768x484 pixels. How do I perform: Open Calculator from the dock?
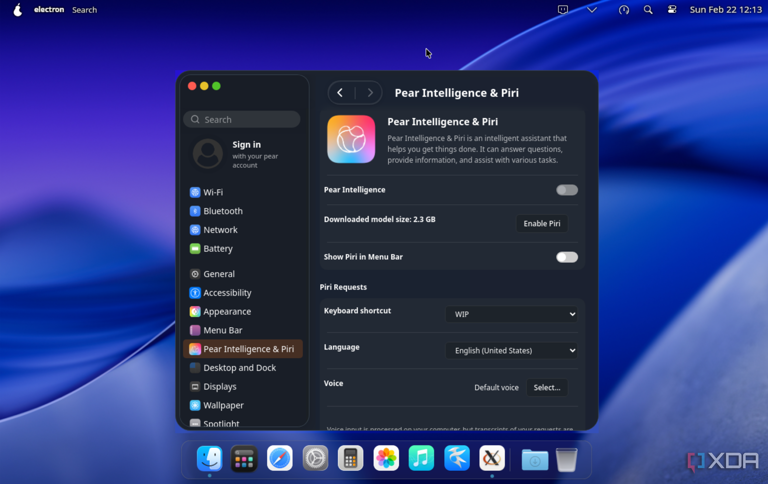click(350, 459)
